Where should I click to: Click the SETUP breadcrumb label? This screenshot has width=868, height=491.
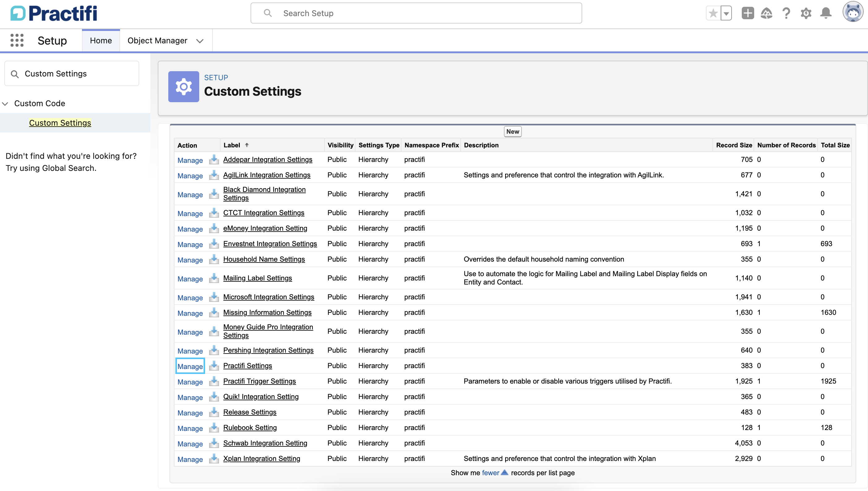pos(216,78)
